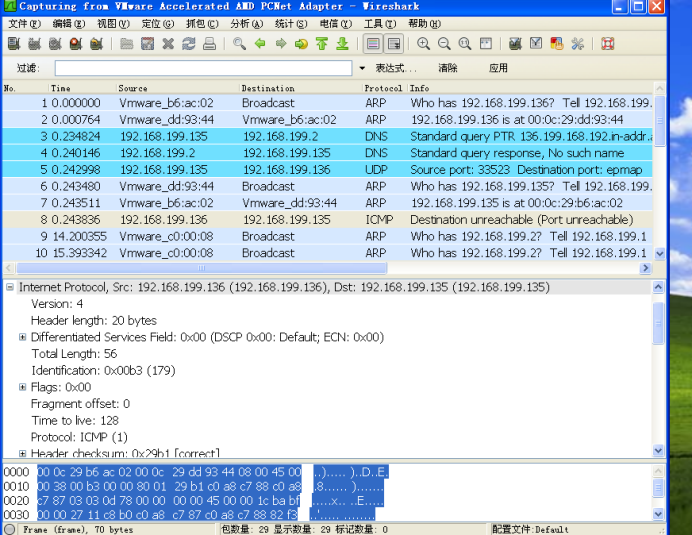Open the 视图 menu
Image resolution: width=692 pixels, height=535 pixels.
pyautogui.click(x=113, y=24)
